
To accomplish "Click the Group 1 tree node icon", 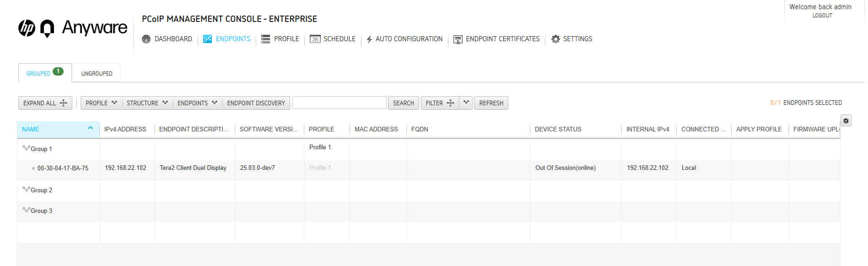I will tap(26, 148).
